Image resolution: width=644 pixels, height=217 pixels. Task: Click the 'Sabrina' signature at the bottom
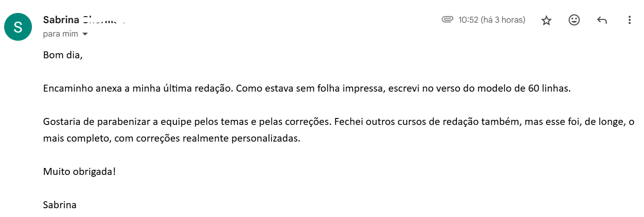60,205
